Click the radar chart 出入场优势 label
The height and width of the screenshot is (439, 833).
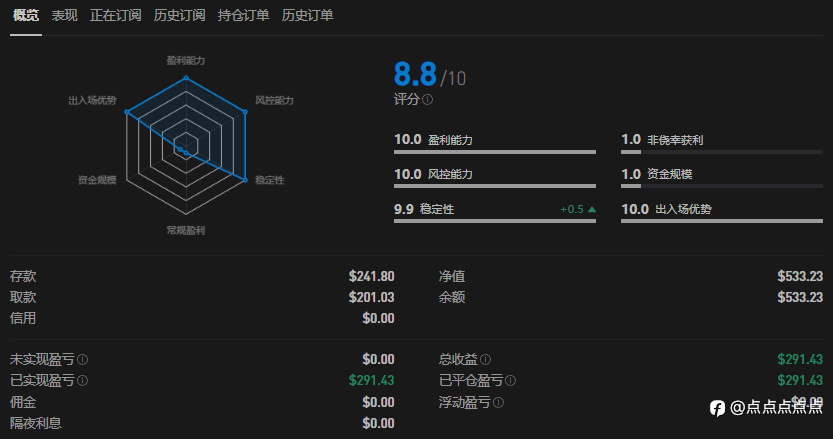pyautogui.click(x=92, y=100)
